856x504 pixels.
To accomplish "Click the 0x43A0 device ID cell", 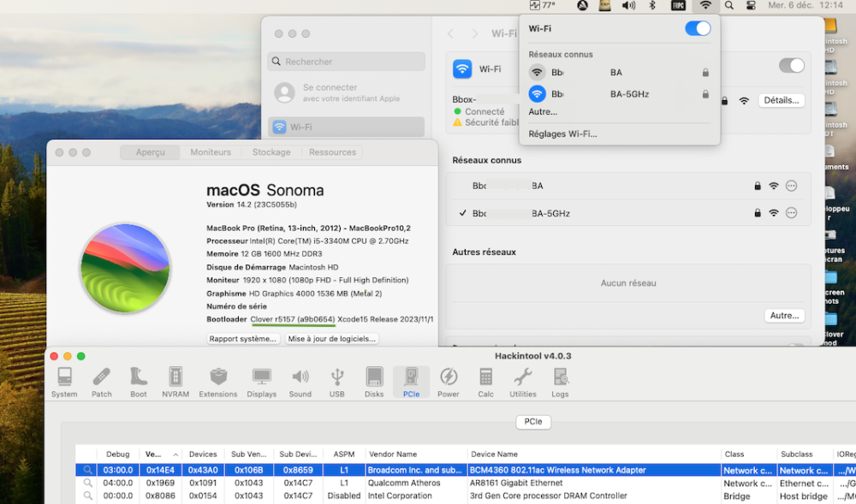I will pos(203,470).
